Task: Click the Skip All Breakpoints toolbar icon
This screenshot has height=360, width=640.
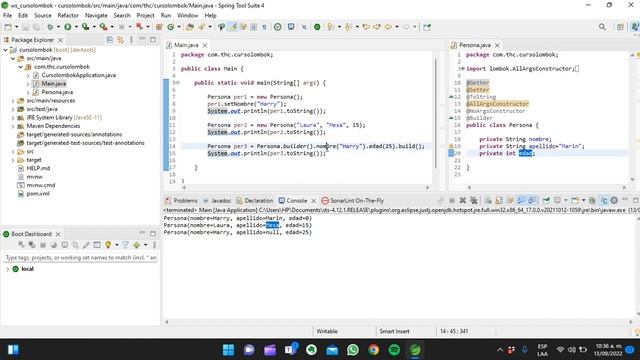Action: 304,27
